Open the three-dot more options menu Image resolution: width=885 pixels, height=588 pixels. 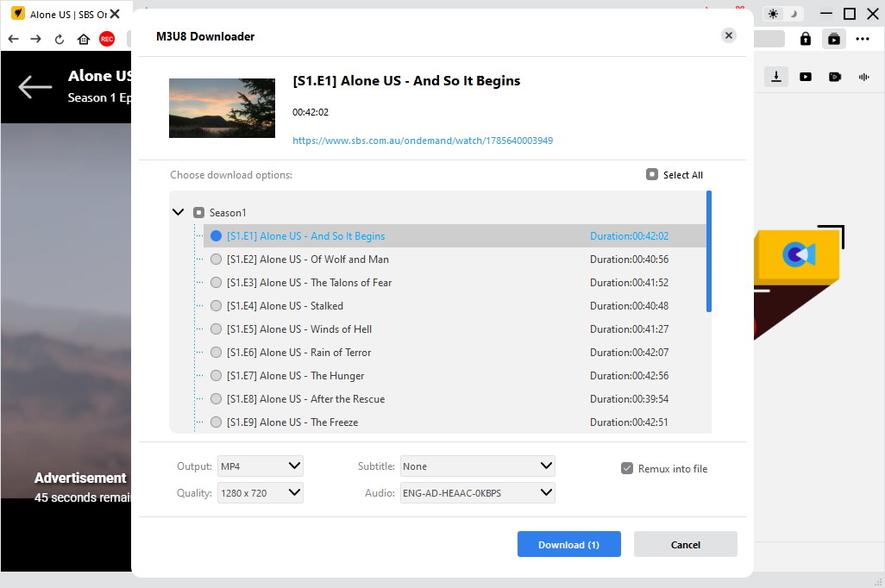[x=863, y=39]
